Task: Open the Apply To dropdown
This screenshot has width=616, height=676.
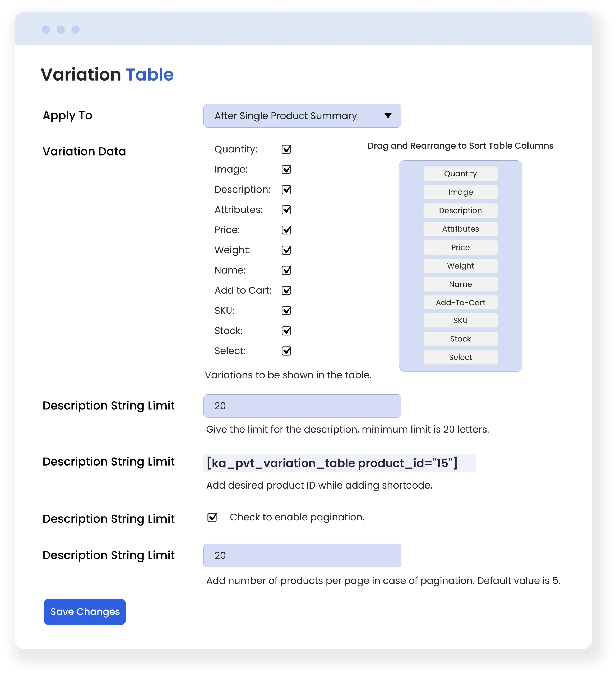Action: pos(302,116)
